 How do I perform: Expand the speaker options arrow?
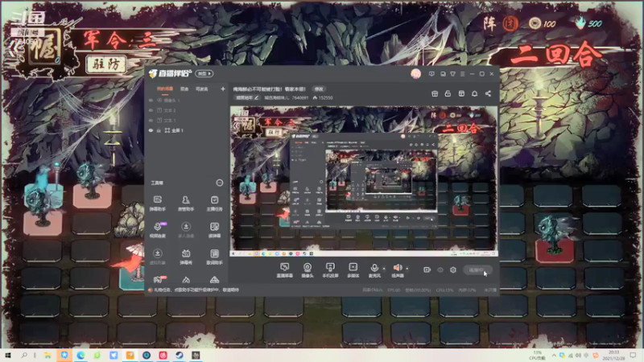407,269
